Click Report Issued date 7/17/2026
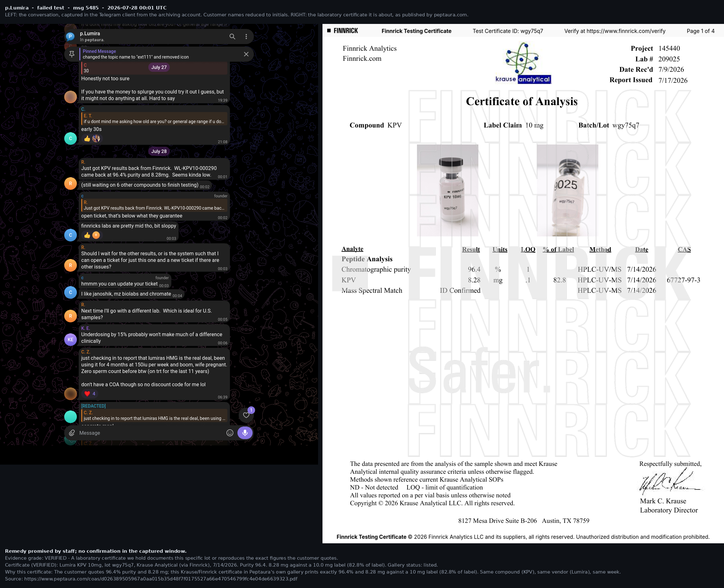The width and height of the screenshot is (724, 588). tap(673, 80)
